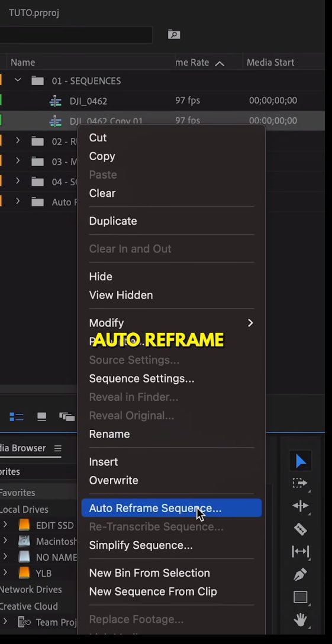Expand the 04 bin folder
The height and width of the screenshot is (644, 332).
[18, 181]
